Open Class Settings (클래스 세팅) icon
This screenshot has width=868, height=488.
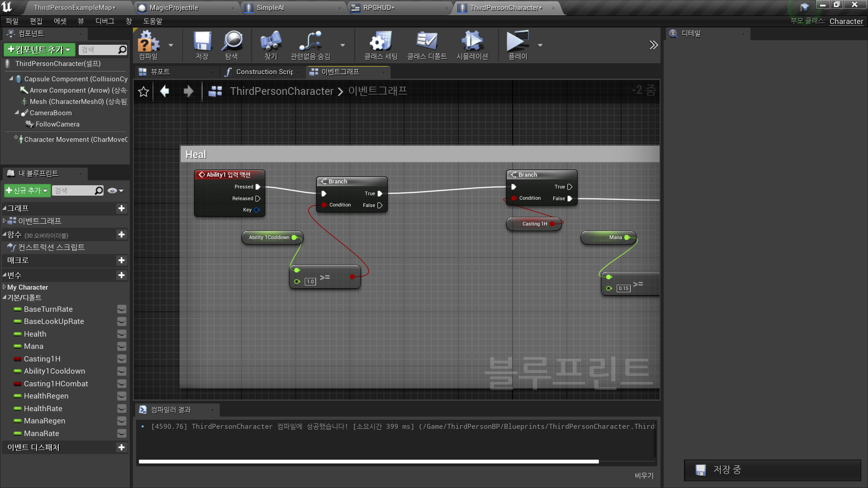[381, 42]
